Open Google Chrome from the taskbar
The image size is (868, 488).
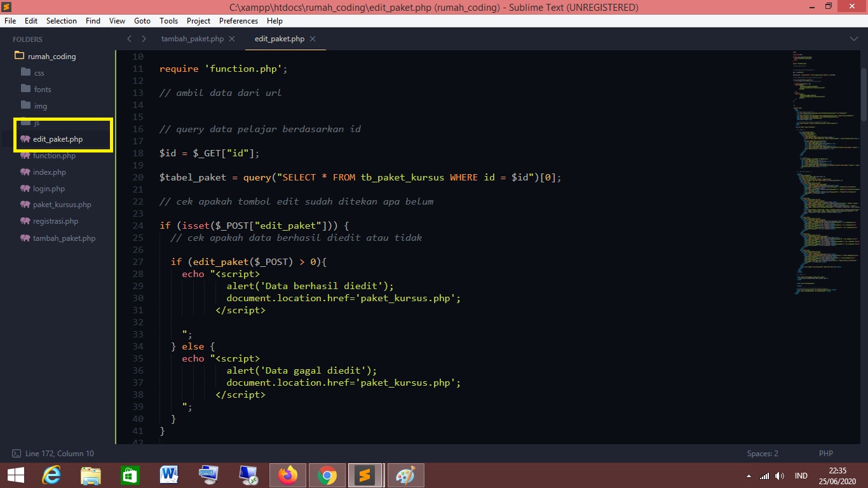point(327,475)
